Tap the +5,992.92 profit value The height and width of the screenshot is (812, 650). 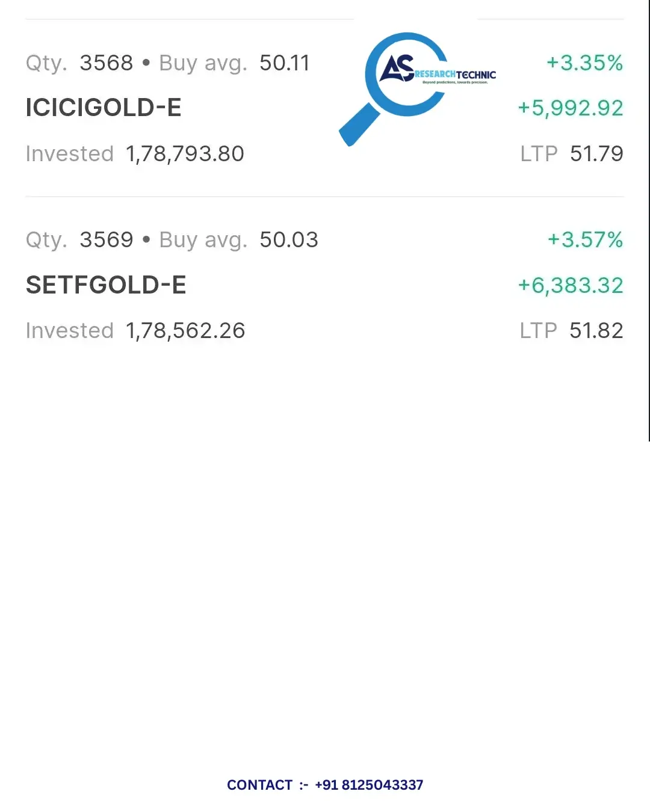coord(571,108)
